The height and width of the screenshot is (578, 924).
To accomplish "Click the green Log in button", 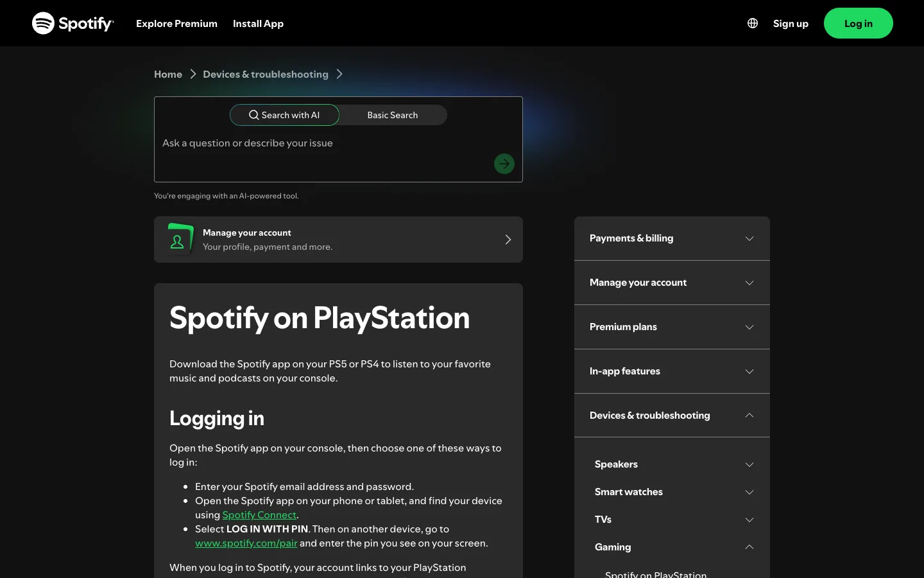I will 859,23.
